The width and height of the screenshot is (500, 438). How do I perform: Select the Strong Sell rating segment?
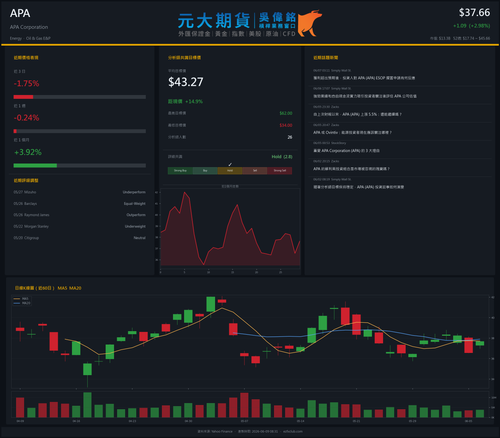click(x=280, y=171)
